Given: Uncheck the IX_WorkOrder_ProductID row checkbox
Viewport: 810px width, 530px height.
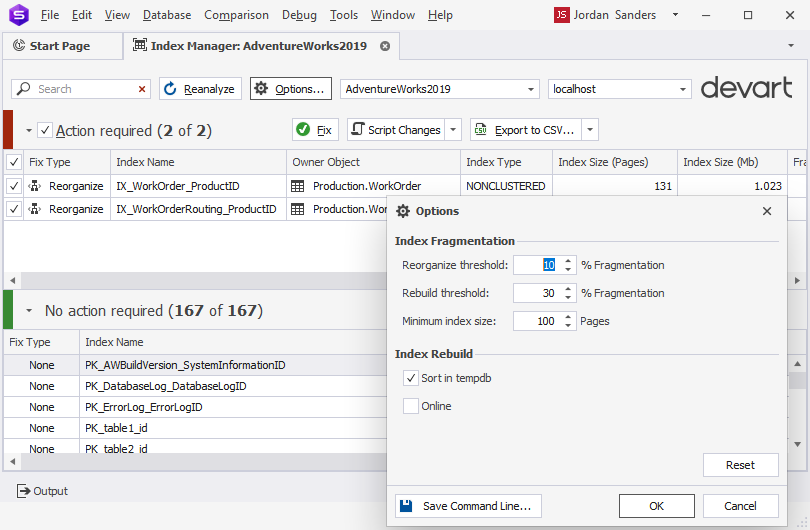Looking at the screenshot, I should click(14, 185).
